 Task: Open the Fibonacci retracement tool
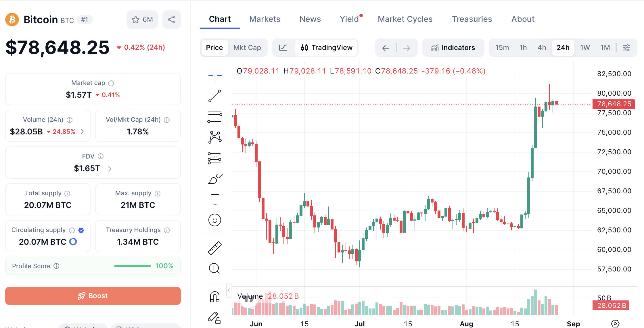(x=215, y=117)
